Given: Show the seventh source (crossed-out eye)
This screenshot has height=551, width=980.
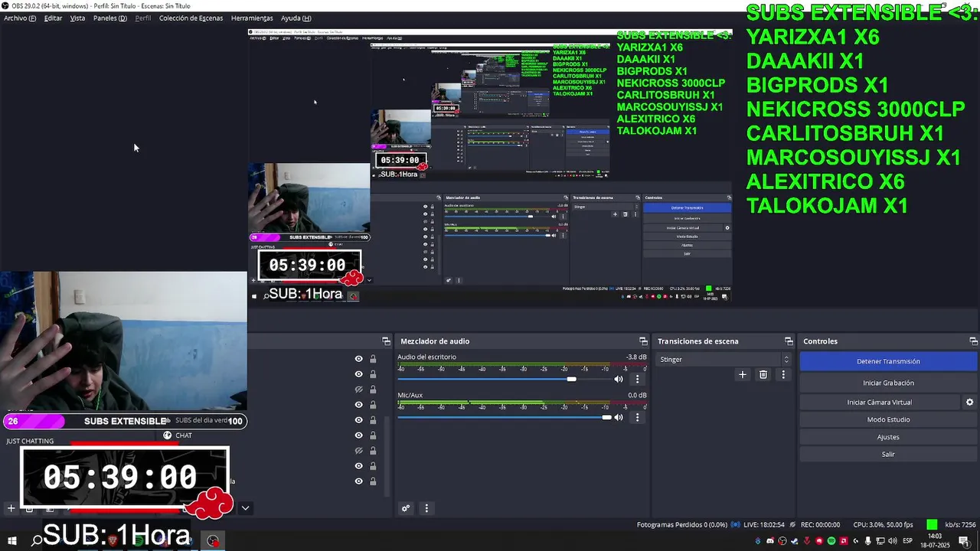Looking at the screenshot, I should tap(358, 451).
